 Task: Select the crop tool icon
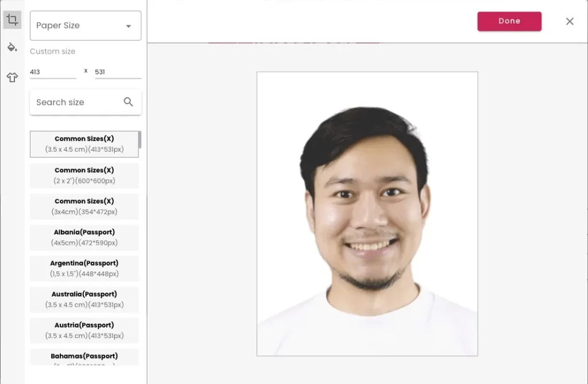[12, 20]
